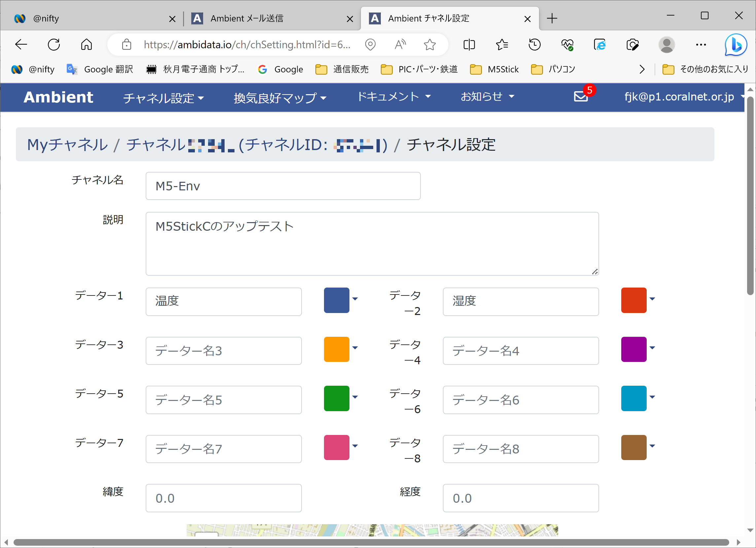View site info via the lock icon
The width and height of the screenshot is (756, 548).
pos(126,44)
